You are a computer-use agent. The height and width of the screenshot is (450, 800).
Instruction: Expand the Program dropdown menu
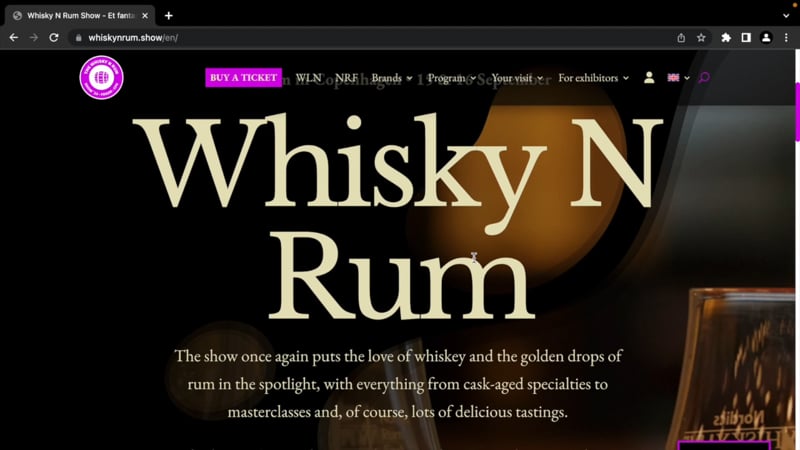tap(452, 78)
